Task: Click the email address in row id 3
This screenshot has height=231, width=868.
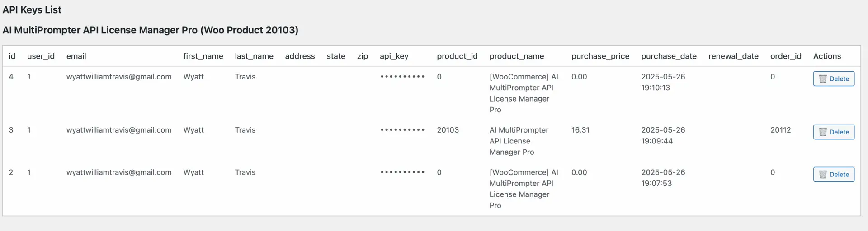Action: point(119,130)
